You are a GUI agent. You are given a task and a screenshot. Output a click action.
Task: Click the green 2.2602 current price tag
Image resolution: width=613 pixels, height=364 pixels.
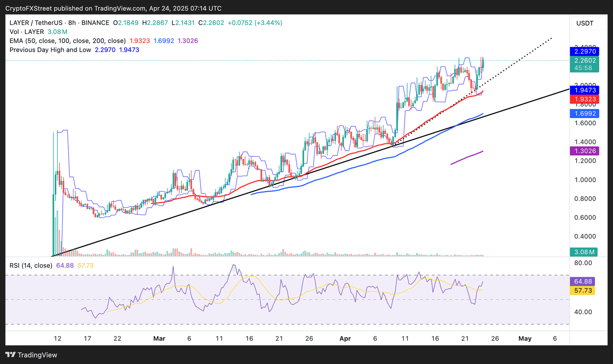[x=585, y=61]
